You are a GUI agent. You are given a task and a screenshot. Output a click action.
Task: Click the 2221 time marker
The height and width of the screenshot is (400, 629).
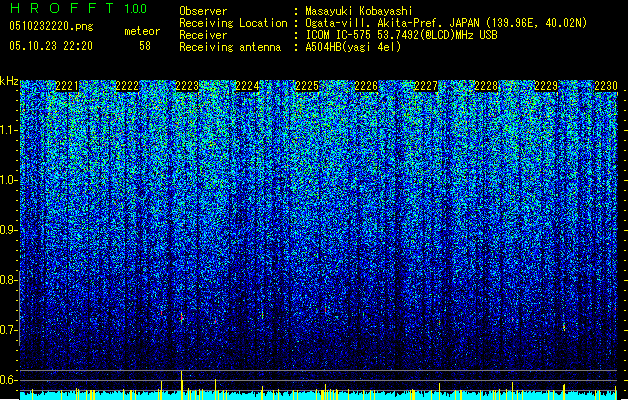point(67,86)
